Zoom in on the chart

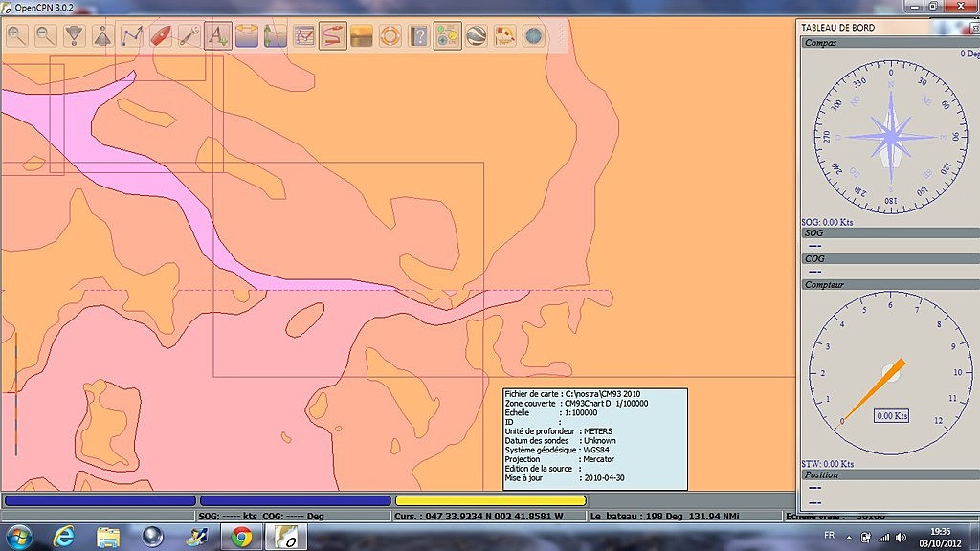pyautogui.click(x=17, y=35)
